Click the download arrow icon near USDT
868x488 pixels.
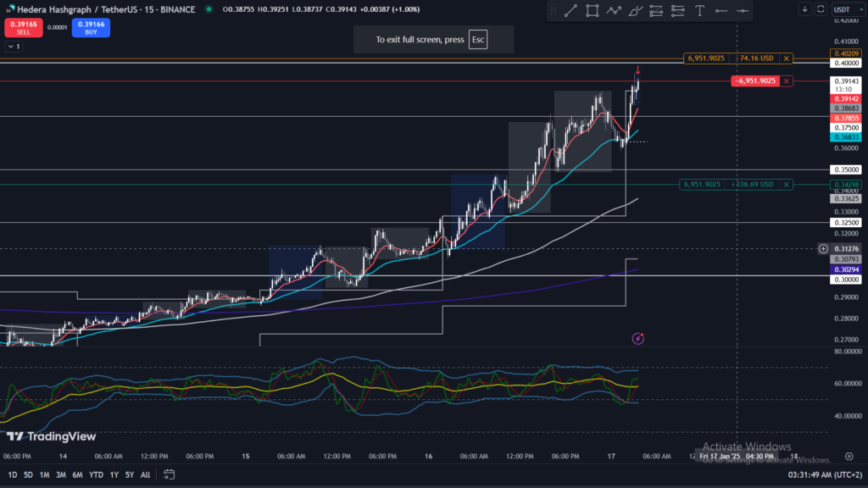click(804, 9)
